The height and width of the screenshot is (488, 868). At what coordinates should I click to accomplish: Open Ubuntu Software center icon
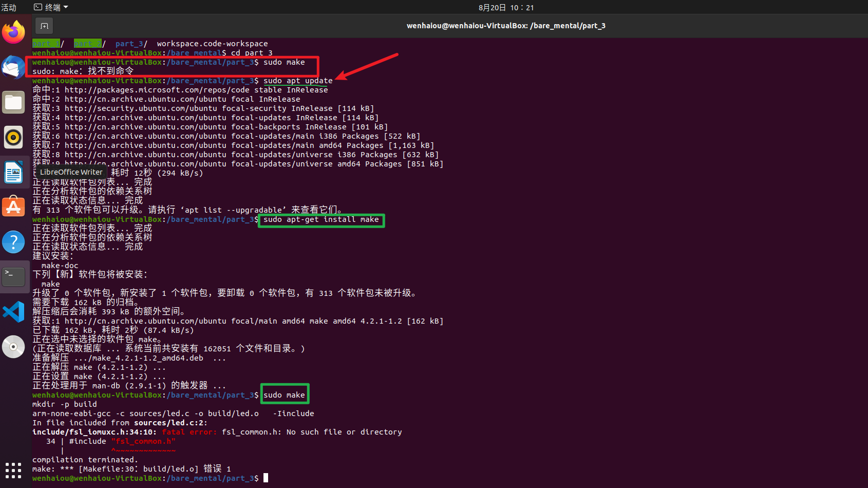(x=14, y=207)
